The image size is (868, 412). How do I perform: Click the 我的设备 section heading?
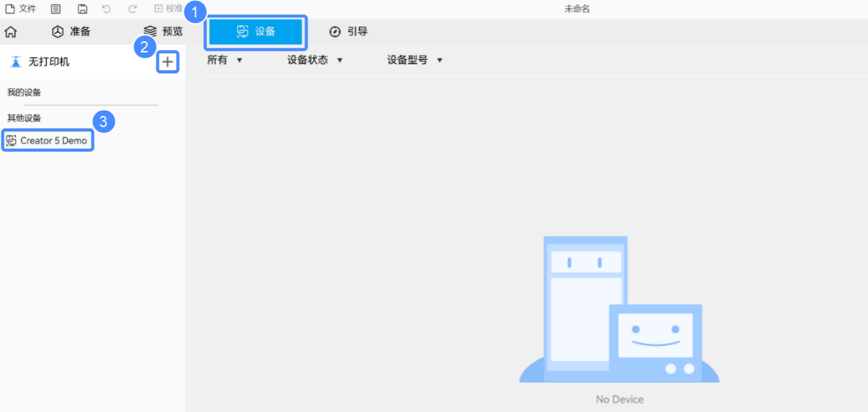point(24,92)
